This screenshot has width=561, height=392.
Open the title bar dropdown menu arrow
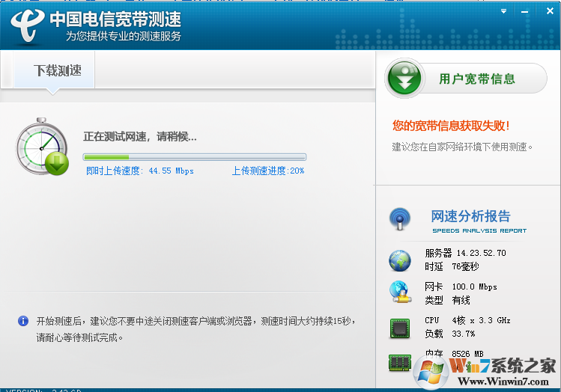[503, 11]
